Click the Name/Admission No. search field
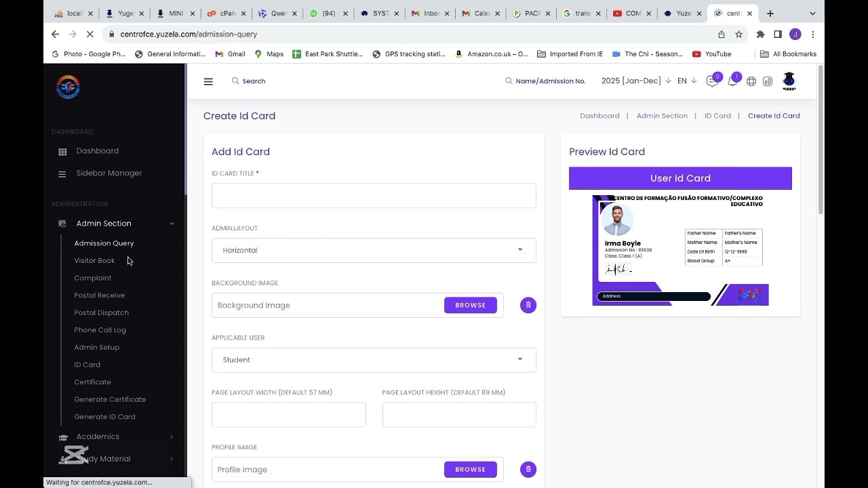 545,81
